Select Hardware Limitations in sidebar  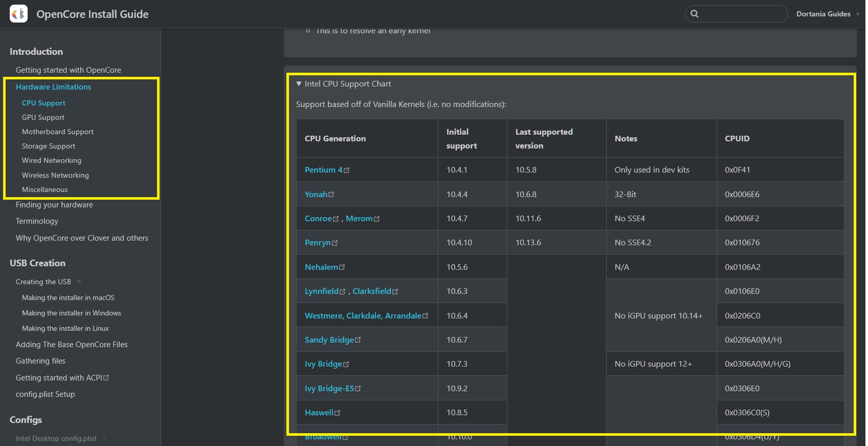53,87
